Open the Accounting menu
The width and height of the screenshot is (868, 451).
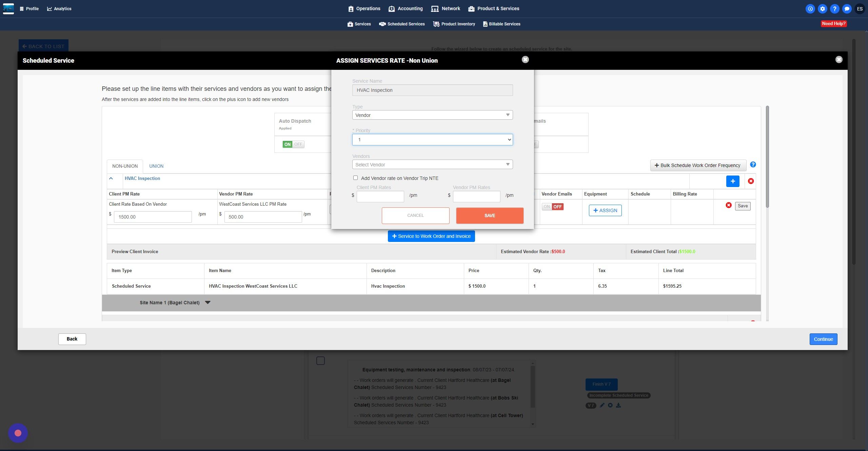(406, 9)
